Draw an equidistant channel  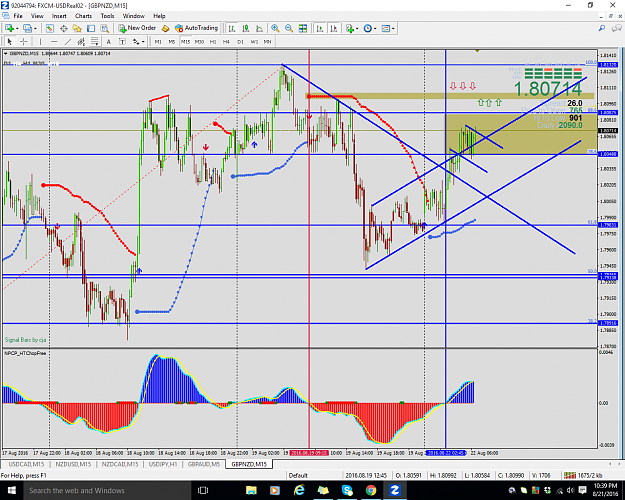pos(81,41)
